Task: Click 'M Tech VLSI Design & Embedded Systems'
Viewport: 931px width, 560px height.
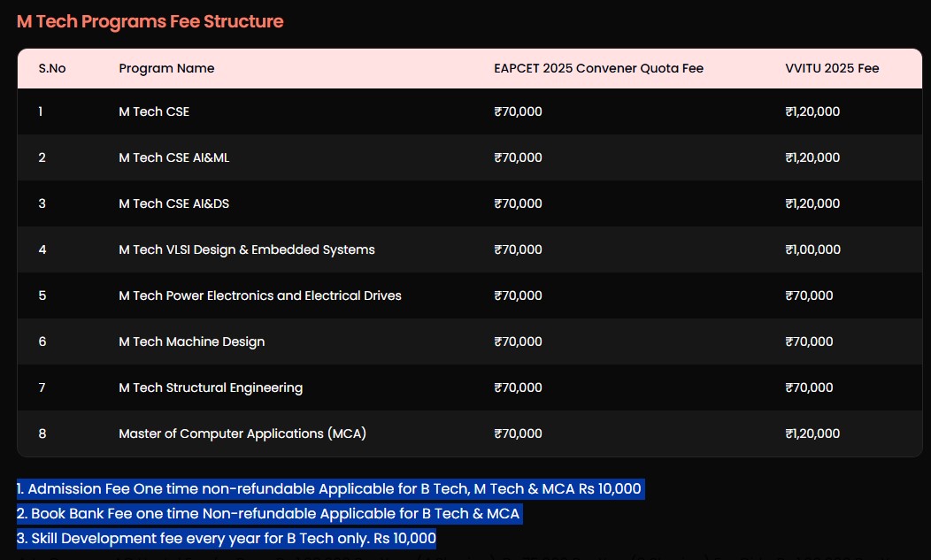Action: tap(246, 249)
